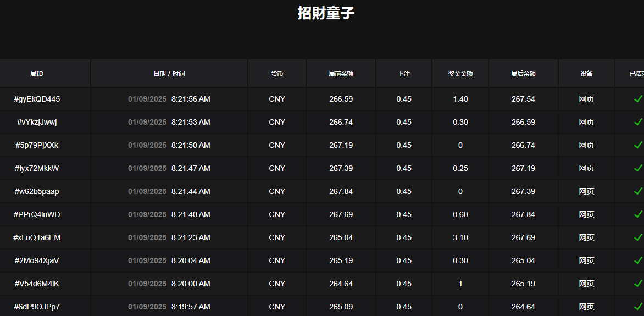Screen dimensions: 644x316
Task: Click the 货币 column header
Action: point(277,74)
